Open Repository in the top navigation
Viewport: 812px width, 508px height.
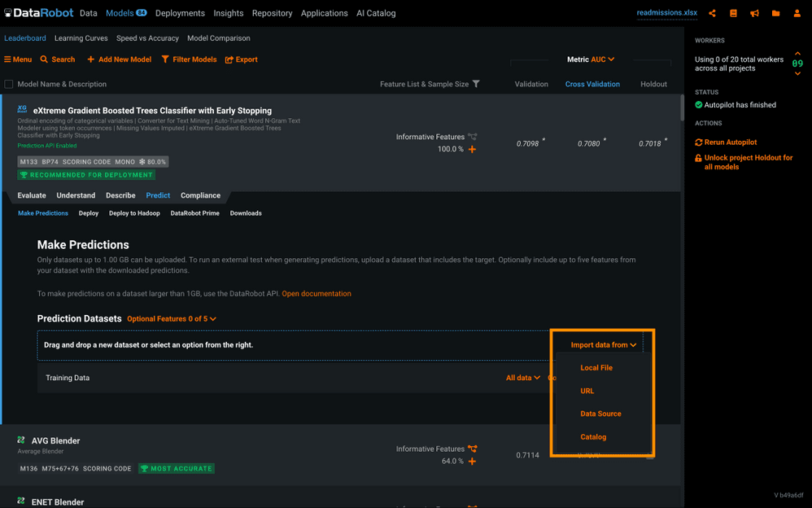pyautogui.click(x=273, y=14)
